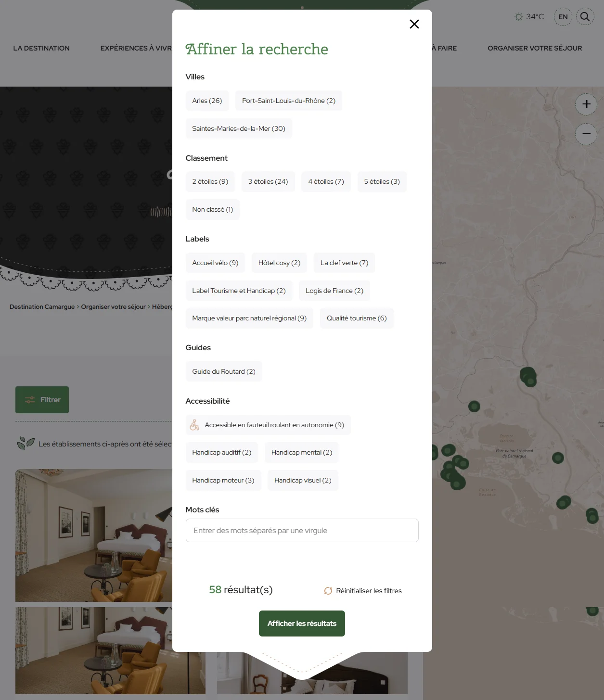Click the 34°C weather sun icon

click(518, 17)
